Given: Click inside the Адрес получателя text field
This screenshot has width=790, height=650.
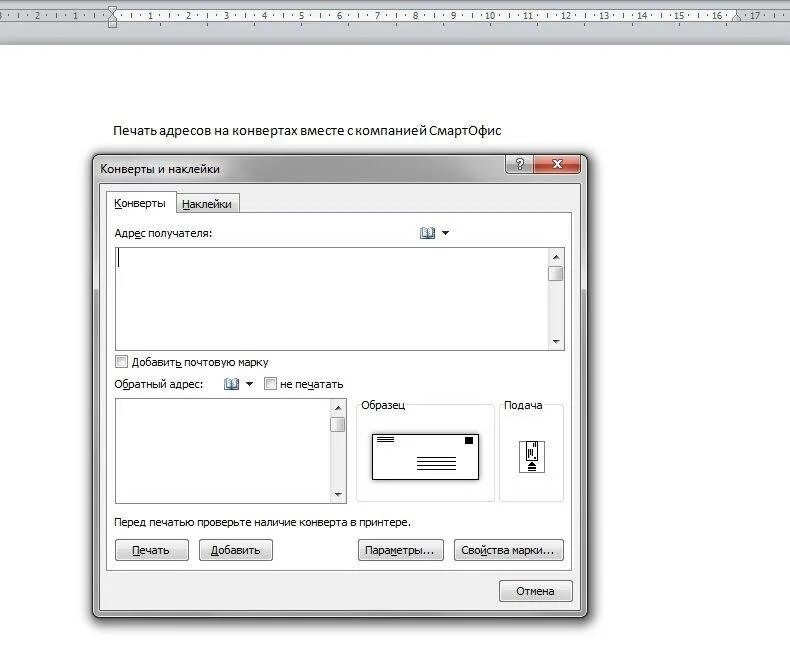Looking at the screenshot, I should point(332,299).
